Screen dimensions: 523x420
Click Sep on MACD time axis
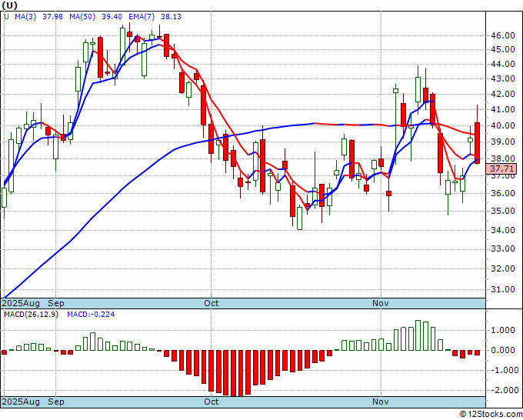[x=55, y=402]
